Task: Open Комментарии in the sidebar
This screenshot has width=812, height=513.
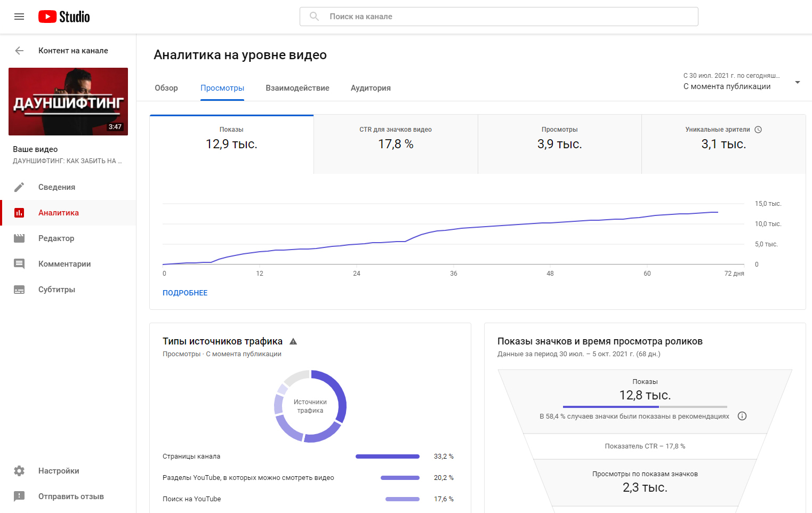Action: (68, 264)
